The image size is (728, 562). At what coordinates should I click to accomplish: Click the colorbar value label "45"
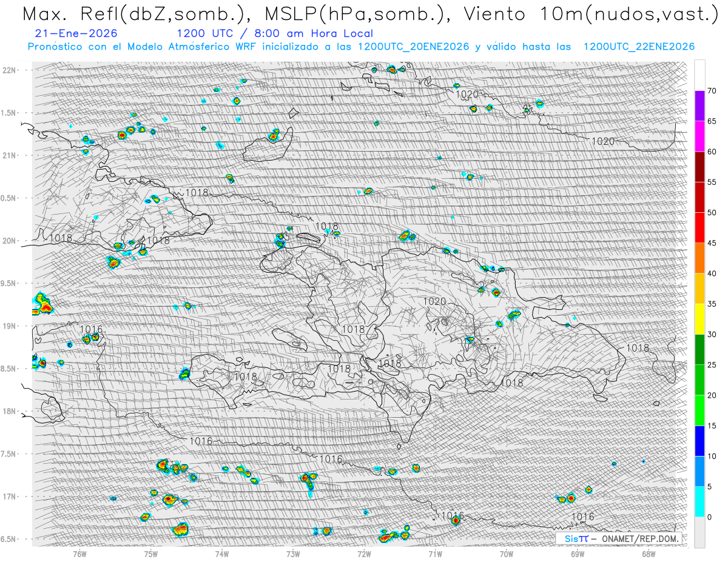[x=712, y=243]
